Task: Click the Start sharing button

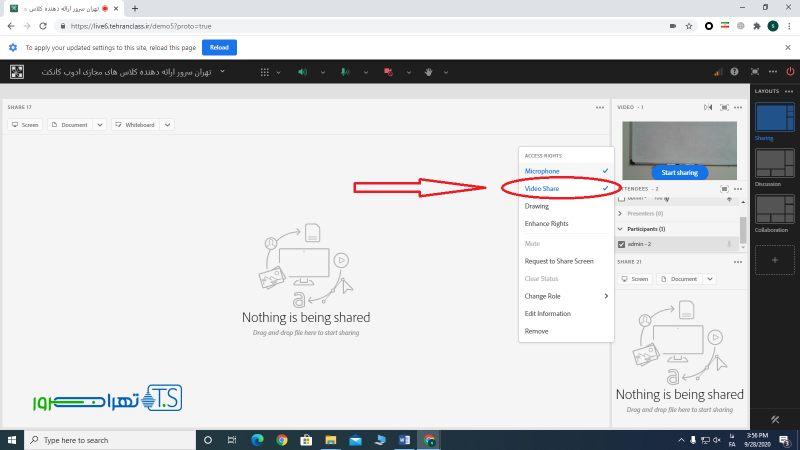Action: (680, 173)
